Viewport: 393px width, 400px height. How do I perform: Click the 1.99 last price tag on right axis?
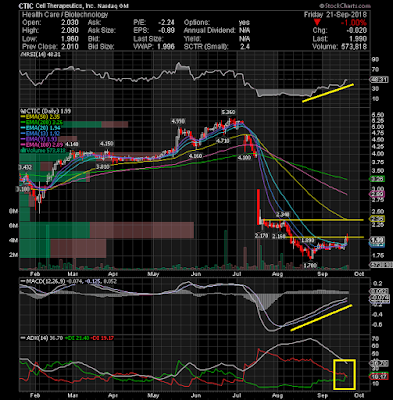(x=378, y=240)
